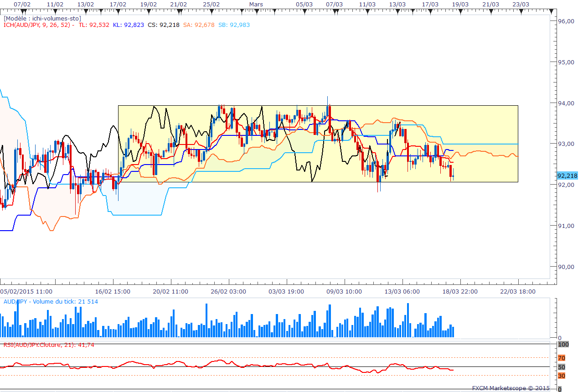Viewport: 583px width, 392px height.
Task: Select the CS: 92,218 legend value
Action: [x=164, y=25]
